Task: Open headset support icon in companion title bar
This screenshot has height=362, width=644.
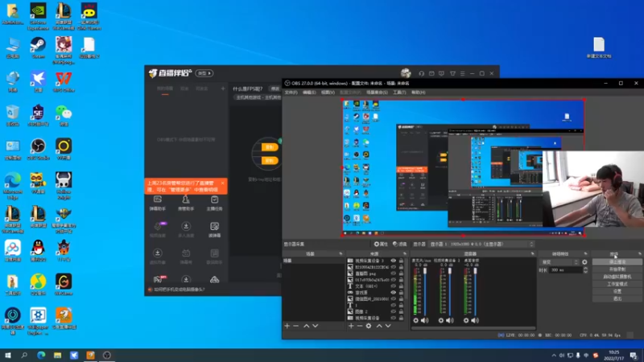Action: point(421,73)
